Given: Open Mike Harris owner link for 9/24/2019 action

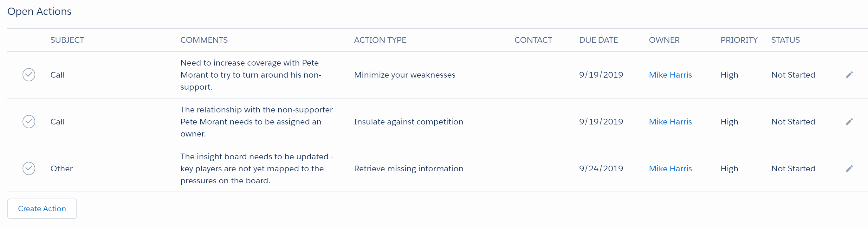Looking at the screenshot, I should (x=670, y=168).
